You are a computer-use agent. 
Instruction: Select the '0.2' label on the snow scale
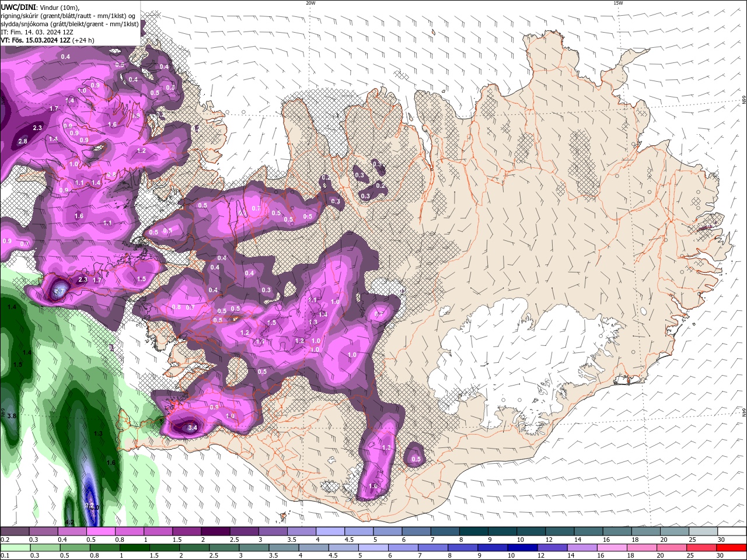tap(5, 540)
